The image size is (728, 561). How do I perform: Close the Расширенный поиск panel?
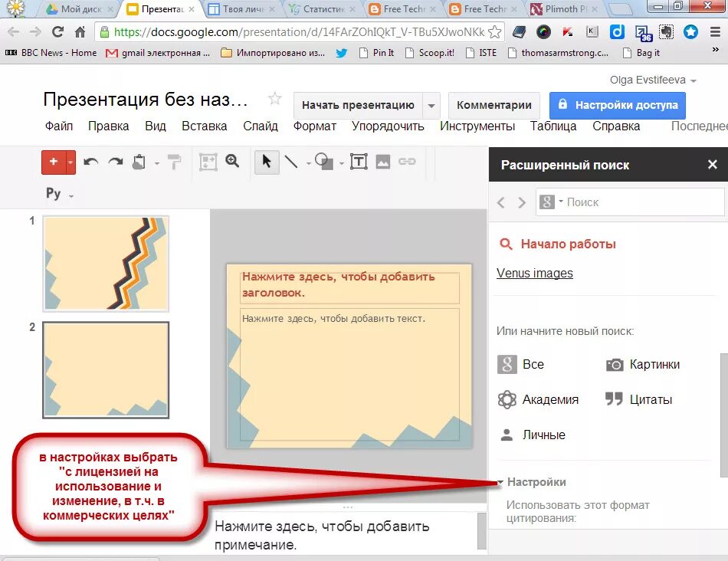[x=712, y=165]
